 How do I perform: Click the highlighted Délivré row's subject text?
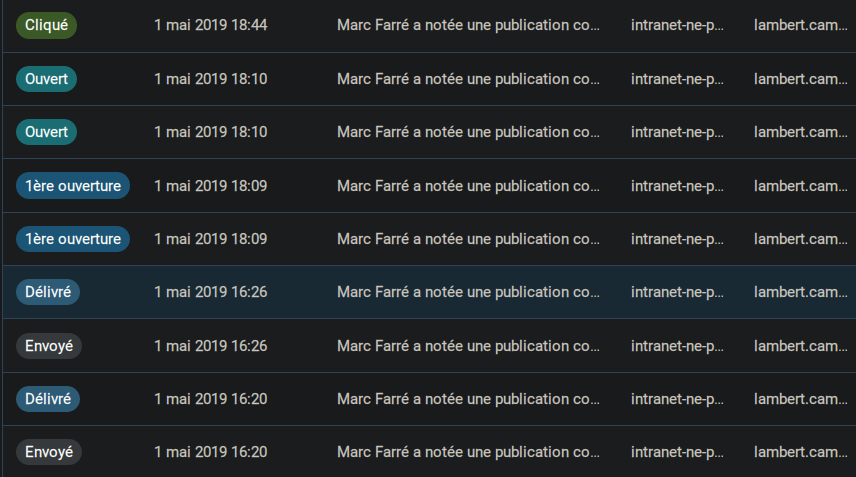point(468,292)
